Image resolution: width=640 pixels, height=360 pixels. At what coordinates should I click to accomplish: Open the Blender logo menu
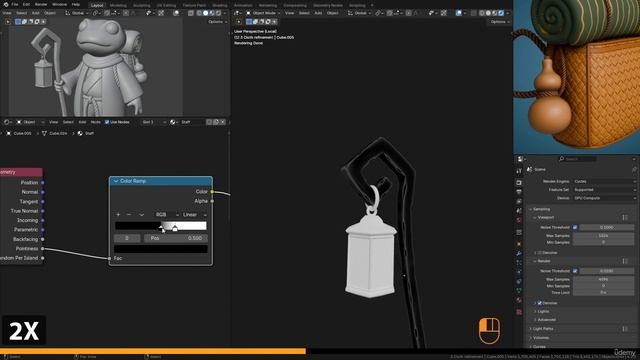coord(6,4)
